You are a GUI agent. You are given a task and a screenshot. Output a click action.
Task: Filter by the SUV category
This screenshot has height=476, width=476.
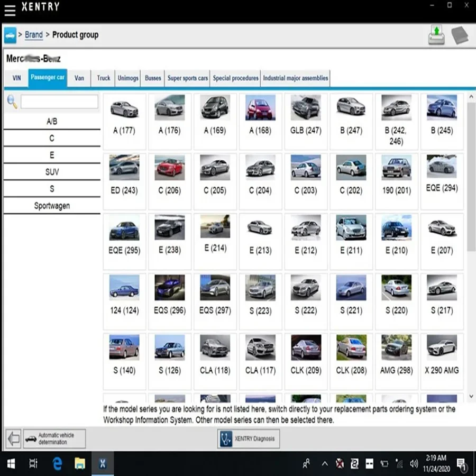[x=52, y=172]
